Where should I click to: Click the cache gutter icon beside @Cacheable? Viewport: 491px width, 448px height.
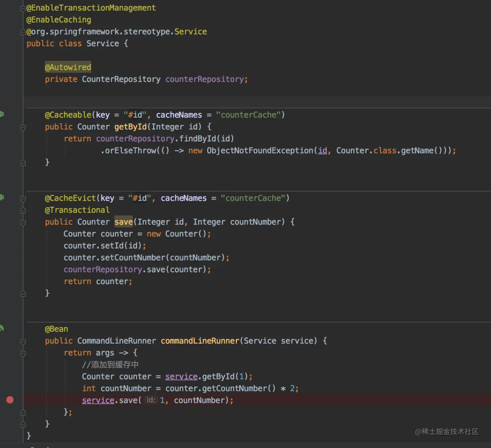[x=2, y=114]
